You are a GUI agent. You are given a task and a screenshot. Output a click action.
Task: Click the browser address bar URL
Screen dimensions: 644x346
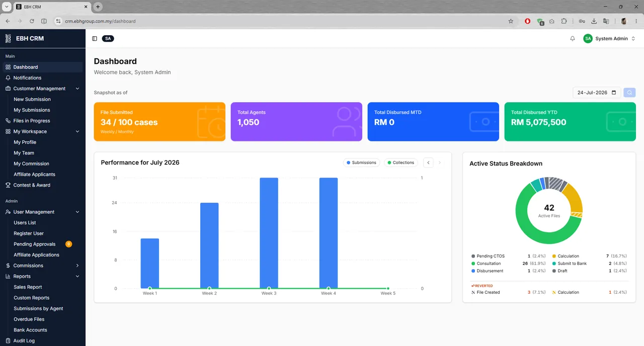pos(100,21)
